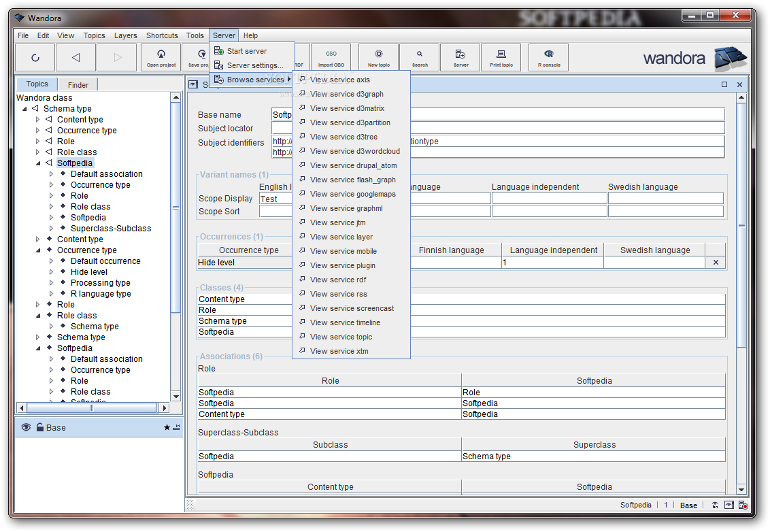Click the star icon on Base layer
770x532 pixels.
pos(167,427)
